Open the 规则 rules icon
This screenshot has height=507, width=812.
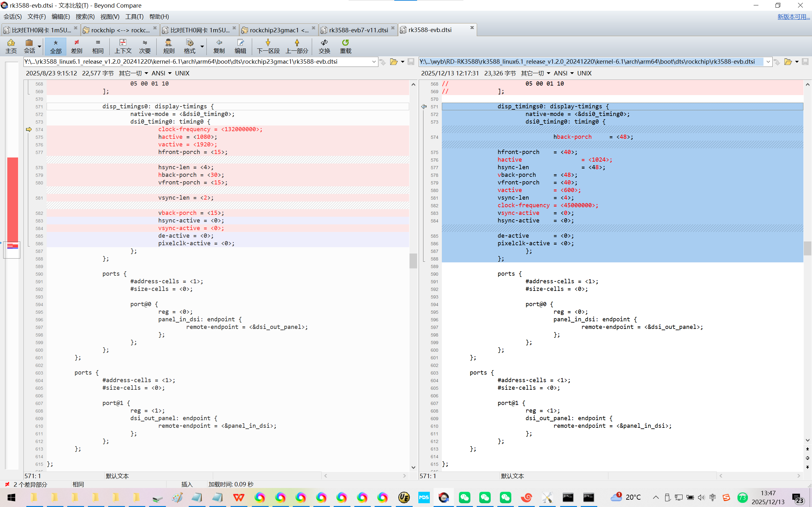tap(168, 46)
